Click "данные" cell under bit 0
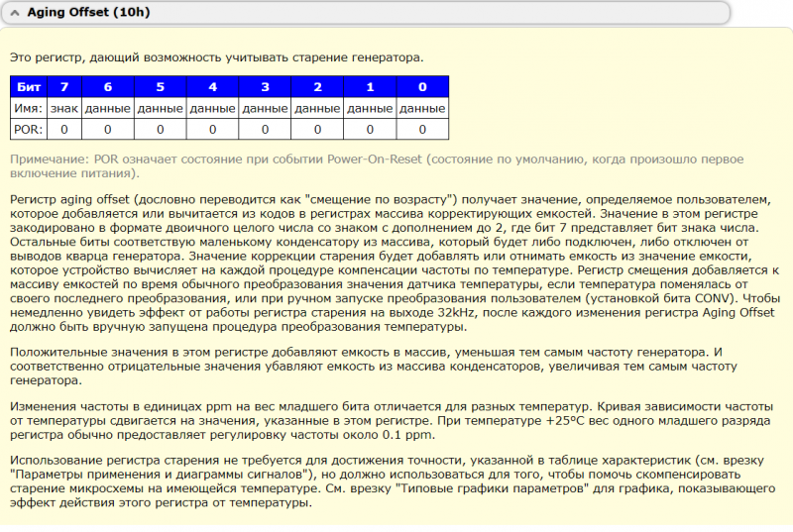This screenshot has width=793, height=532. 422,108
